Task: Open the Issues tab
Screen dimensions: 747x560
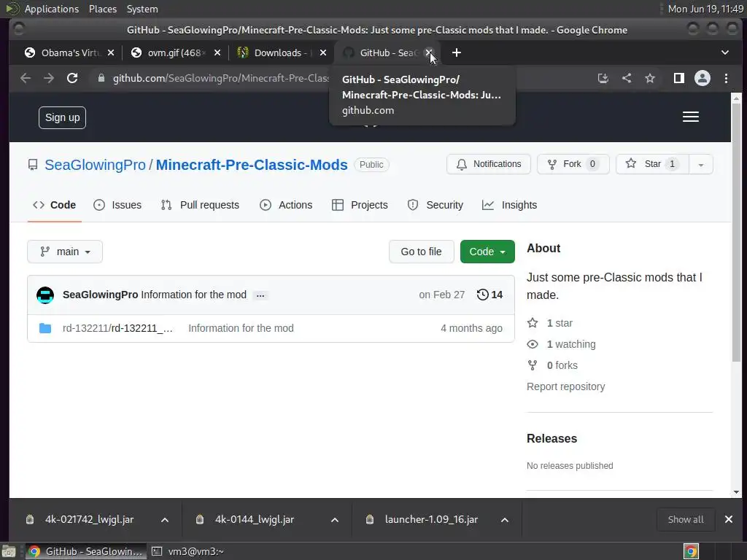Action: [117, 205]
